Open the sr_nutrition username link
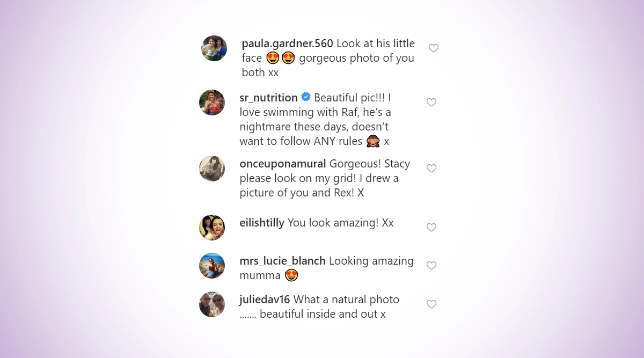 [x=268, y=98]
